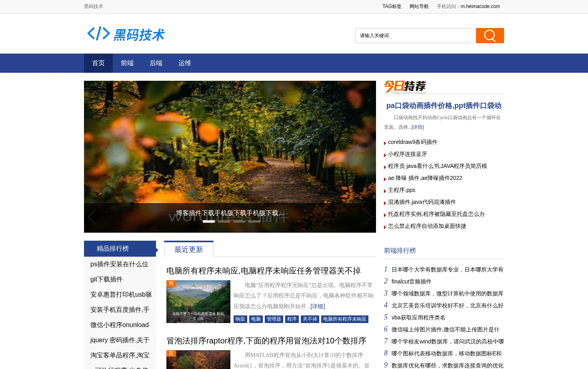
Task: Open article 冒泡法排序raptor程序
Action: click(266, 341)
